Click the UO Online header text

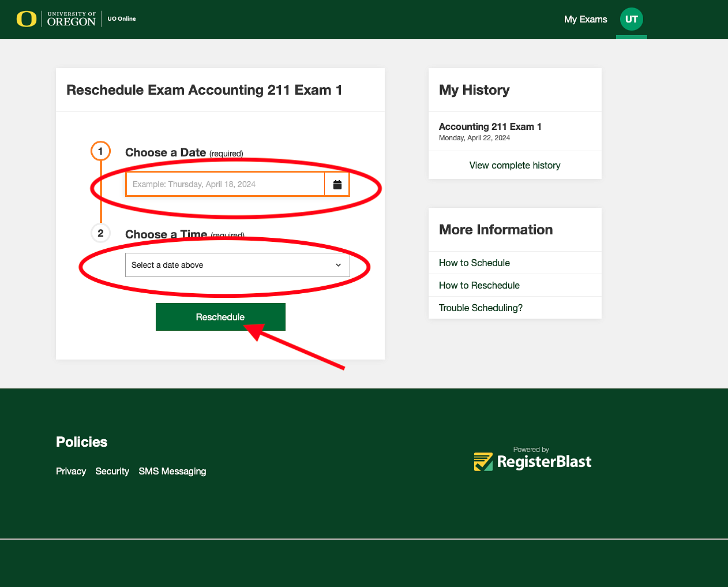[122, 18]
